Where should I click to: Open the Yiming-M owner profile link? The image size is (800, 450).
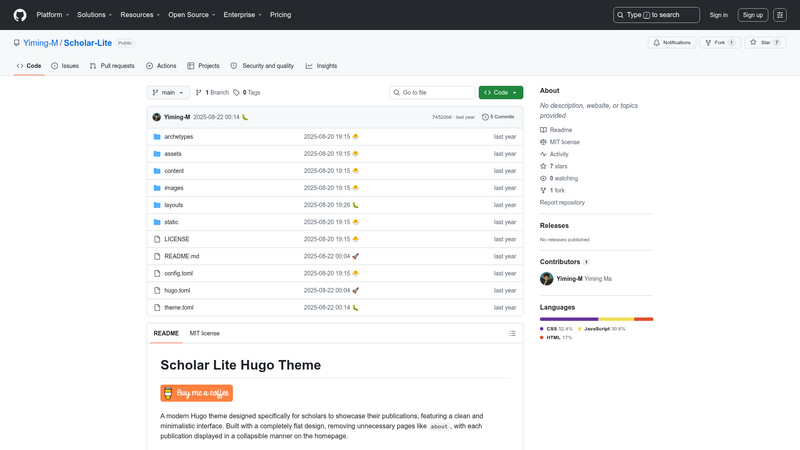[x=40, y=43]
